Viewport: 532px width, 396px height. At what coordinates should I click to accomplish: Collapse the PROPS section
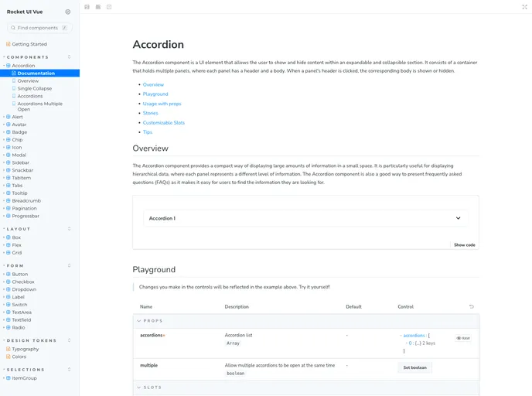tap(138, 321)
